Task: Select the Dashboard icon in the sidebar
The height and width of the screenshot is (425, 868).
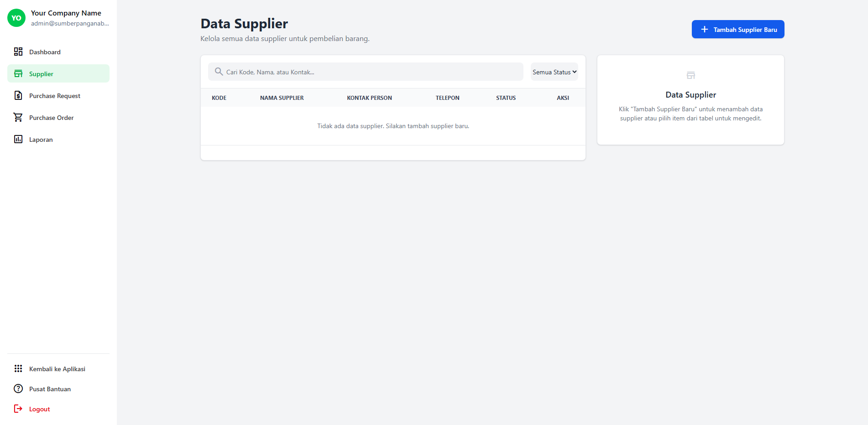Action: (18, 52)
